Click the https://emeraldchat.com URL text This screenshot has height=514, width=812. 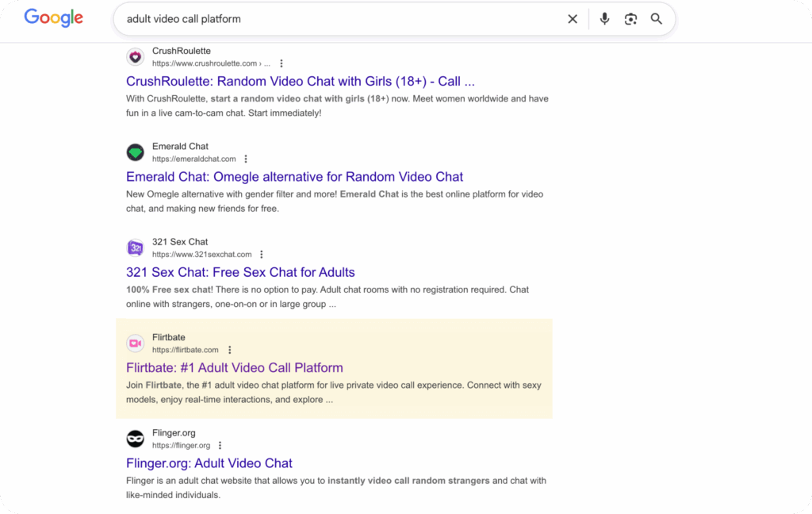(x=193, y=159)
